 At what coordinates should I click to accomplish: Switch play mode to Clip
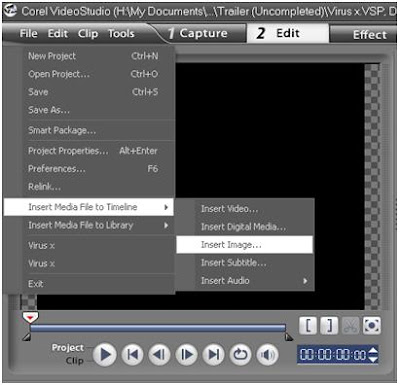pos(75,361)
